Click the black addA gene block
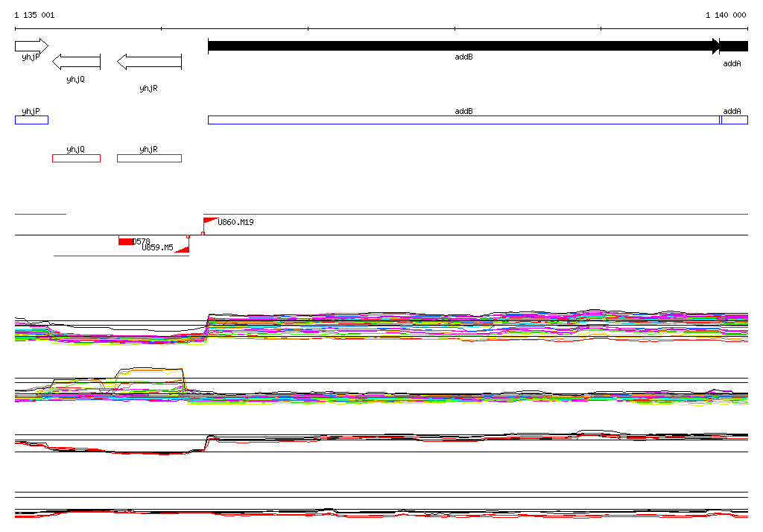 point(734,46)
